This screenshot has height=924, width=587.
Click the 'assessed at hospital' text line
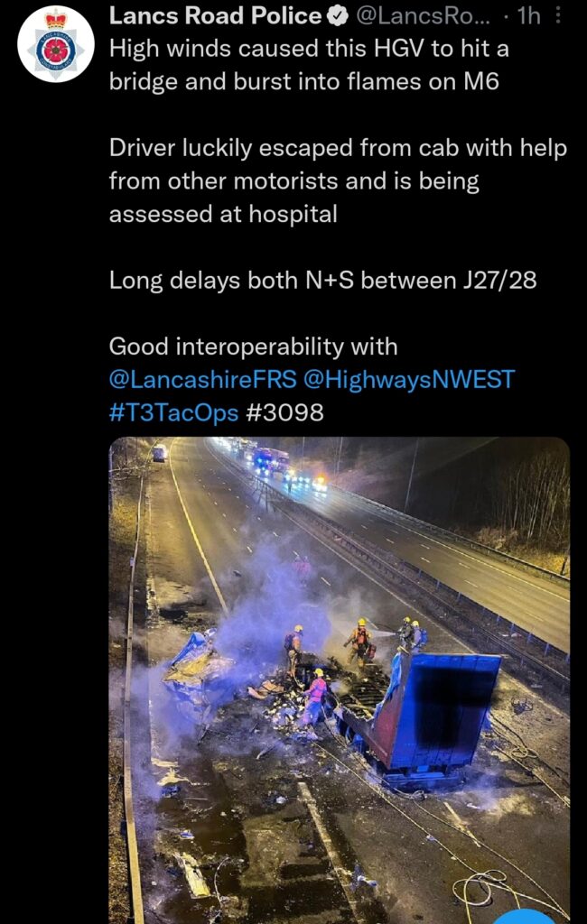(223, 214)
